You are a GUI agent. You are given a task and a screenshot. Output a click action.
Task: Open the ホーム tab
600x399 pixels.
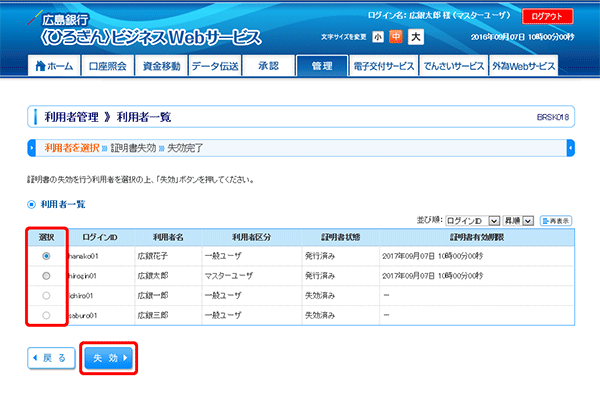[x=54, y=66]
